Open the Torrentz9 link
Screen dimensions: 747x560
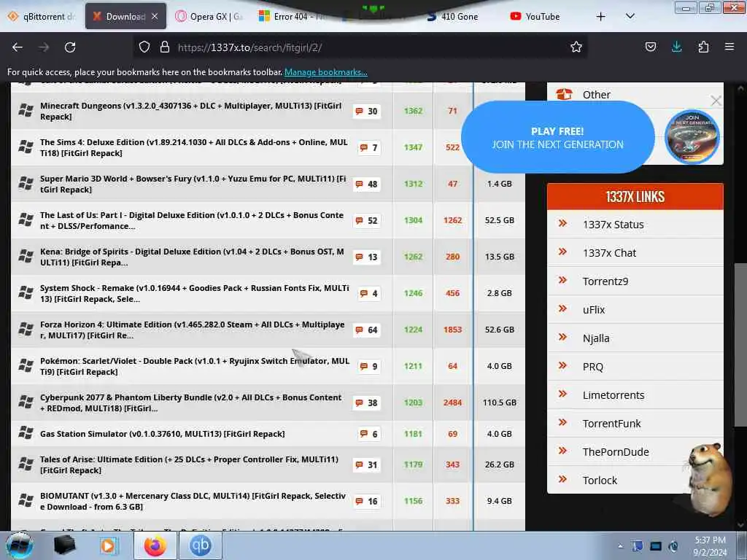(x=605, y=281)
